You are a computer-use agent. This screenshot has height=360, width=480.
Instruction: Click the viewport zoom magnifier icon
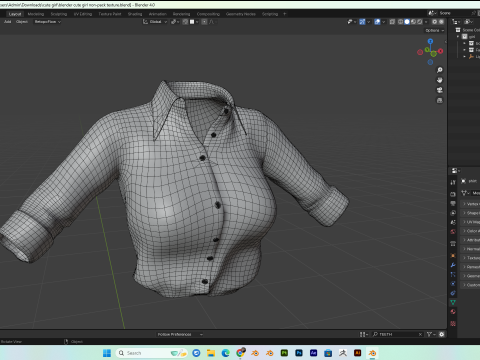pyautogui.click(x=440, y=70)
